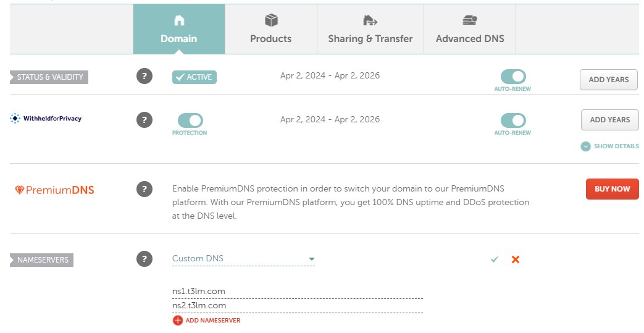
Task: Switch to the Products tab
Action: click(270, 29)
